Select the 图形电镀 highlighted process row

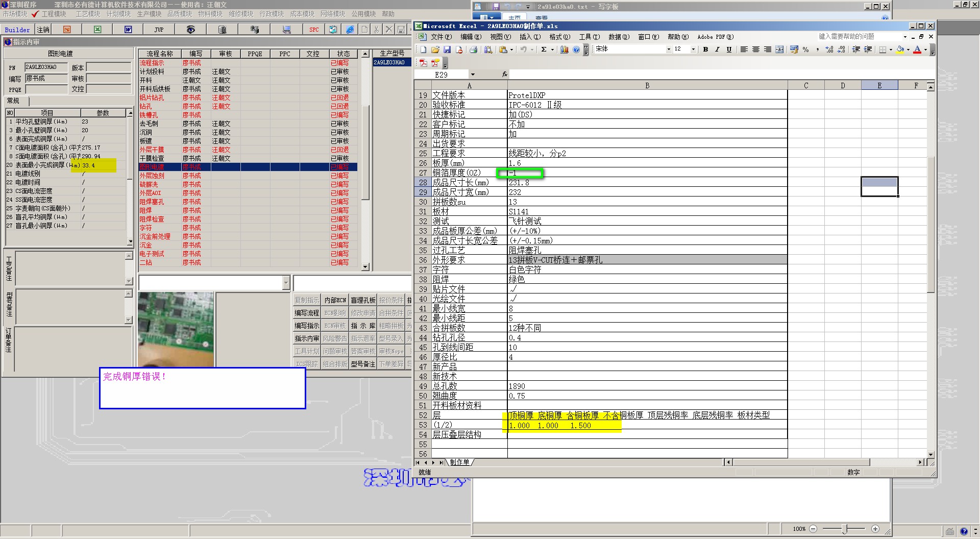coord(248,167)
